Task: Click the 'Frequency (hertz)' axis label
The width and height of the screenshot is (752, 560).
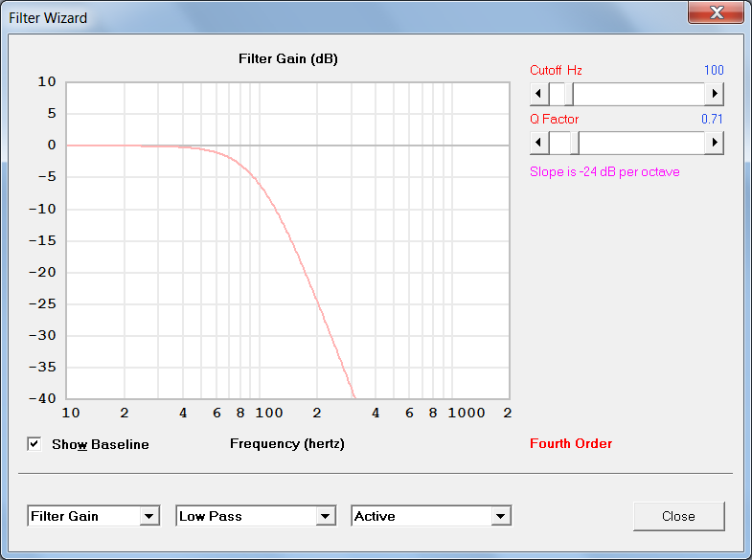Action: tap(287, 443)
